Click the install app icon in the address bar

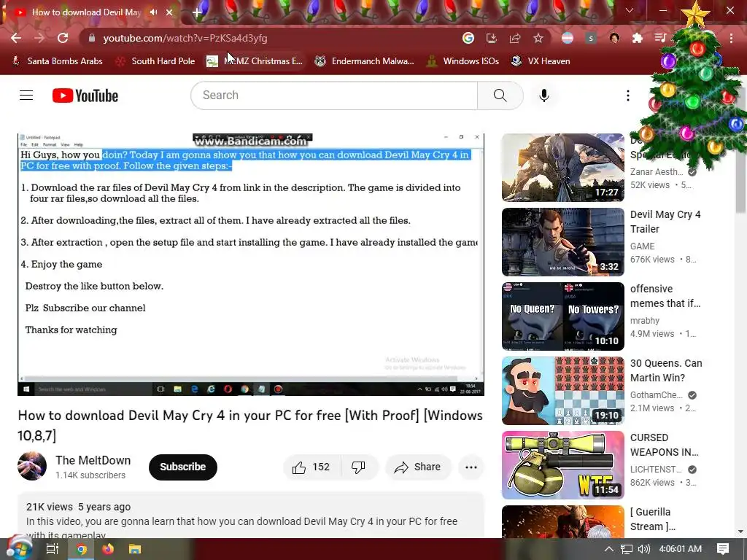(x=491, y=38)
